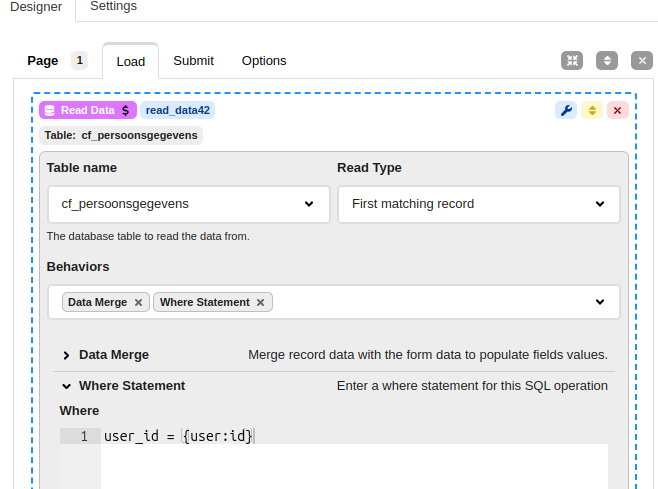Click the gray page close button
This screenshot has width=658, height=489.
642,61
